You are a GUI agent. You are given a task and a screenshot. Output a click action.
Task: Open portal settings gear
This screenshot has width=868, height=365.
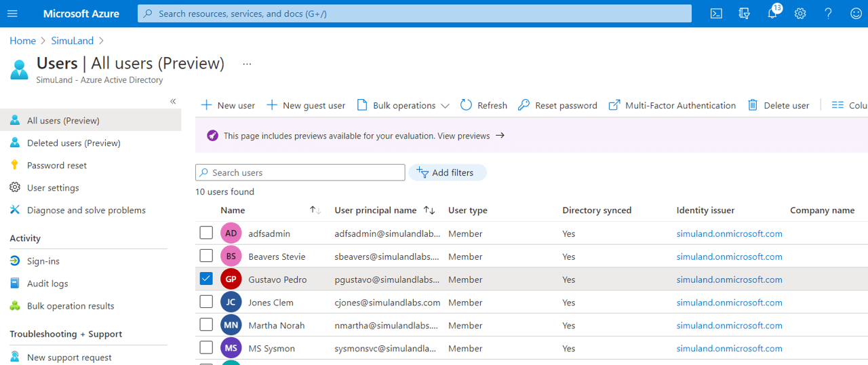(800, 14)
